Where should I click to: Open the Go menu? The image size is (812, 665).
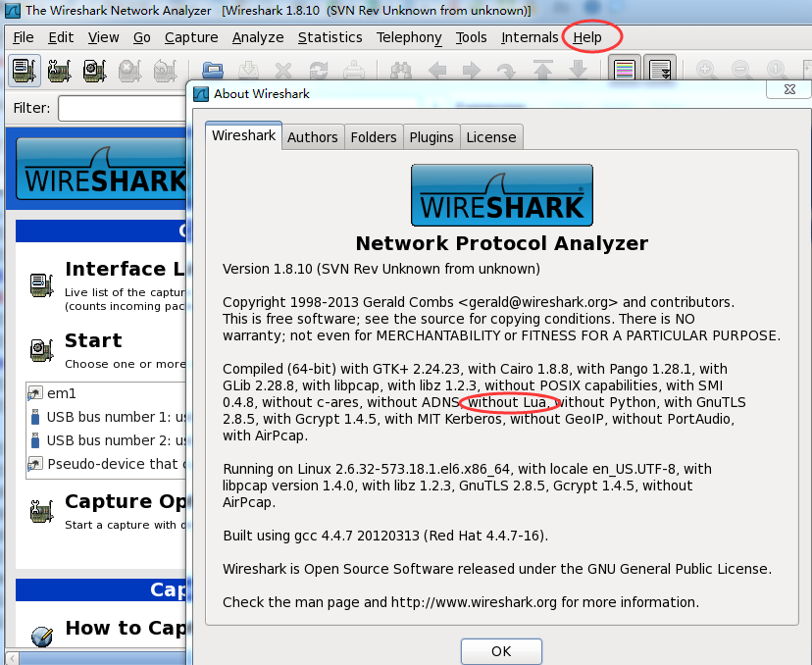point(142,37)
